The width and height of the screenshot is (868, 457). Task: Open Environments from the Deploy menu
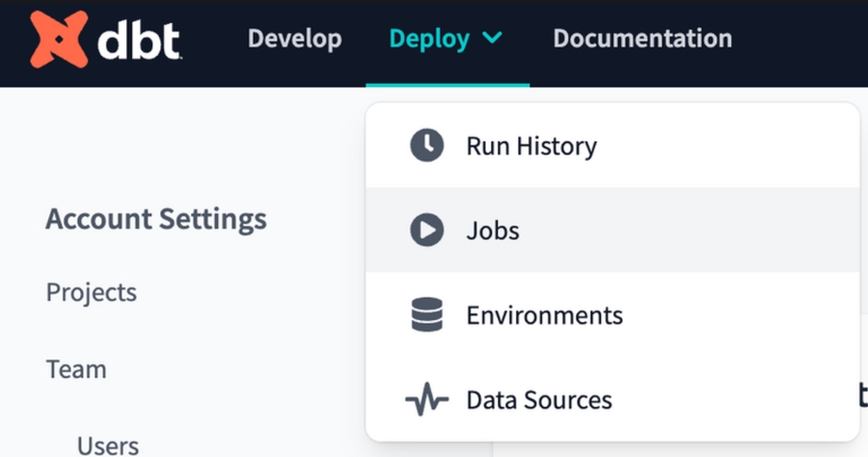[544, 315]
